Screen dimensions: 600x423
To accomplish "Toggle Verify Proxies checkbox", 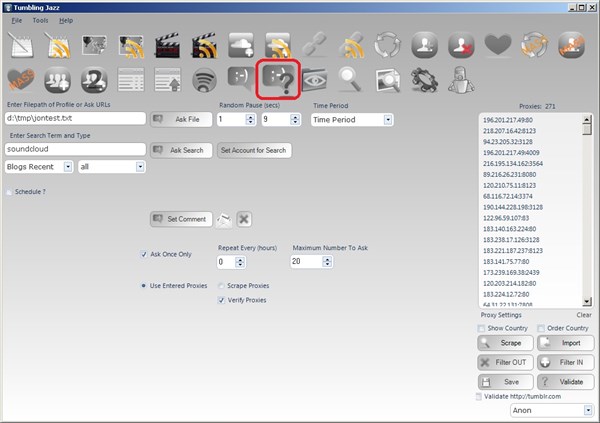I will [x=221, y=301].
